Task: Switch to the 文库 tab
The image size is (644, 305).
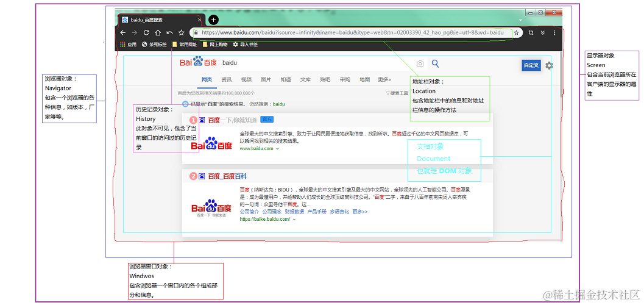Action: click(305, 79)
